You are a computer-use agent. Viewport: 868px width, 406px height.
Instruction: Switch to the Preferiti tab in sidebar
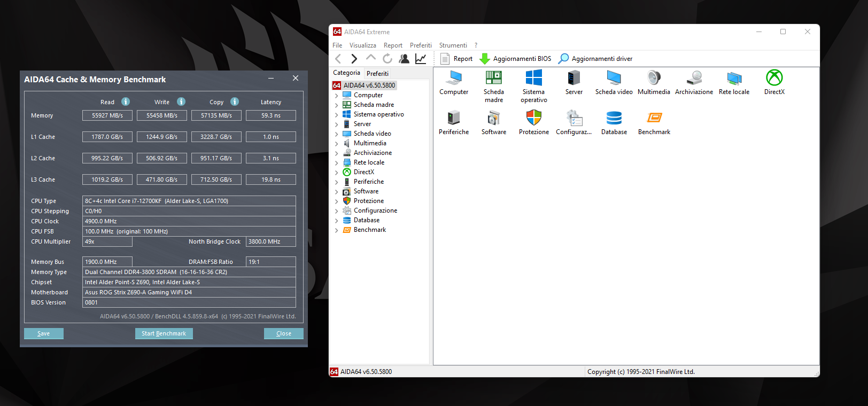[x=378, y=73]
